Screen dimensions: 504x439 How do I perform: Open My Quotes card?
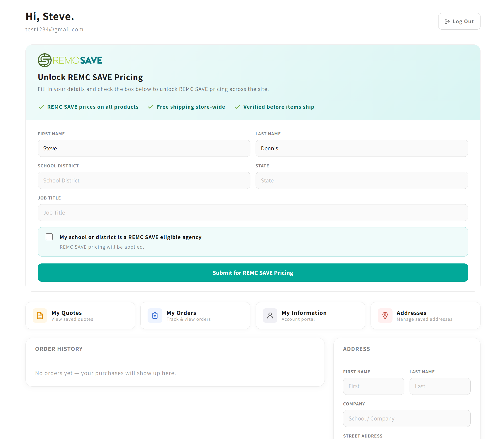tap(80, 316)
